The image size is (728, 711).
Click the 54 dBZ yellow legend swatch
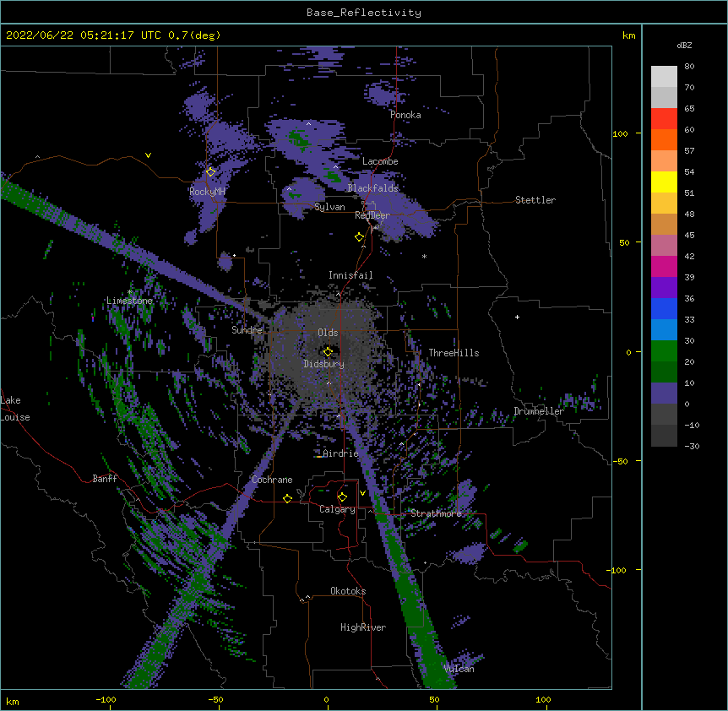pos(664,182)
